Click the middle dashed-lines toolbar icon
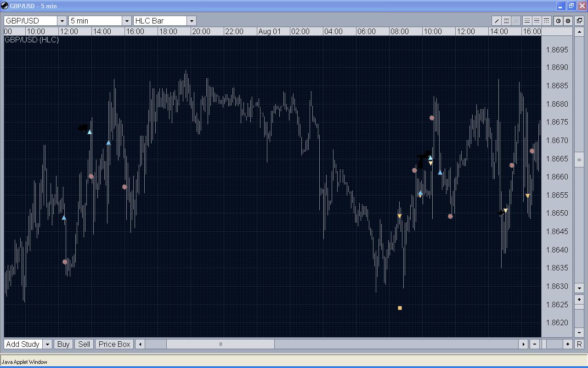 [537, 21]
